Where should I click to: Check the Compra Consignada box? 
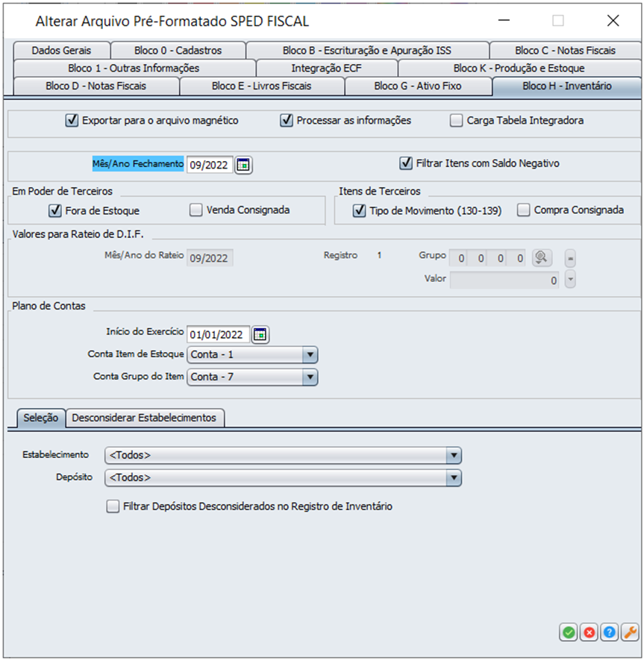pyautogui.click(x=524, y=210)
